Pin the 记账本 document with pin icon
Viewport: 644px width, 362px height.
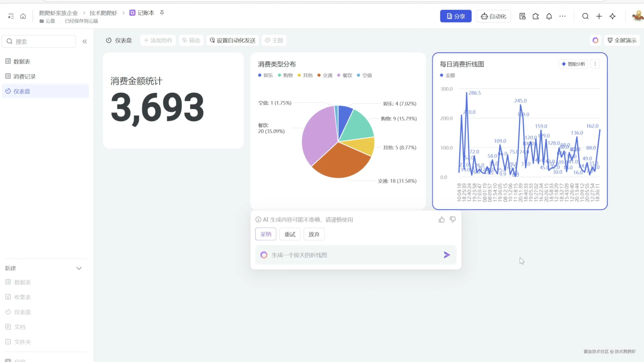pos(162,13)
